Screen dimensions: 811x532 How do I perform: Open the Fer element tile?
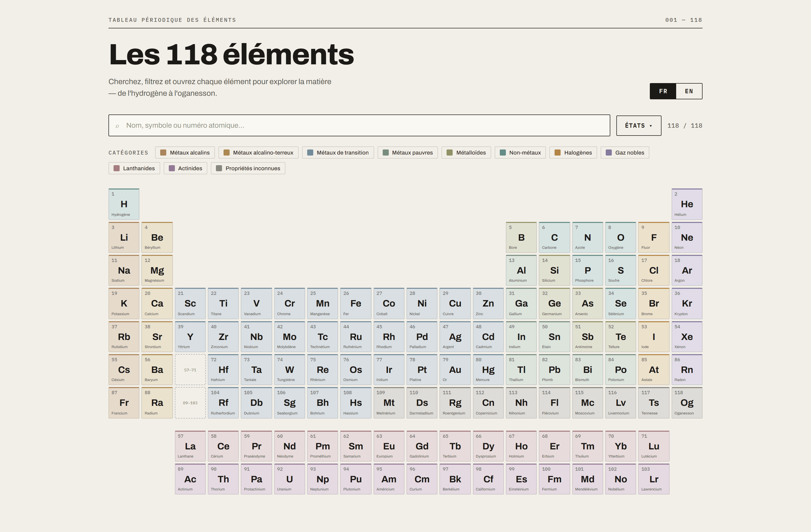pos(356,303)
